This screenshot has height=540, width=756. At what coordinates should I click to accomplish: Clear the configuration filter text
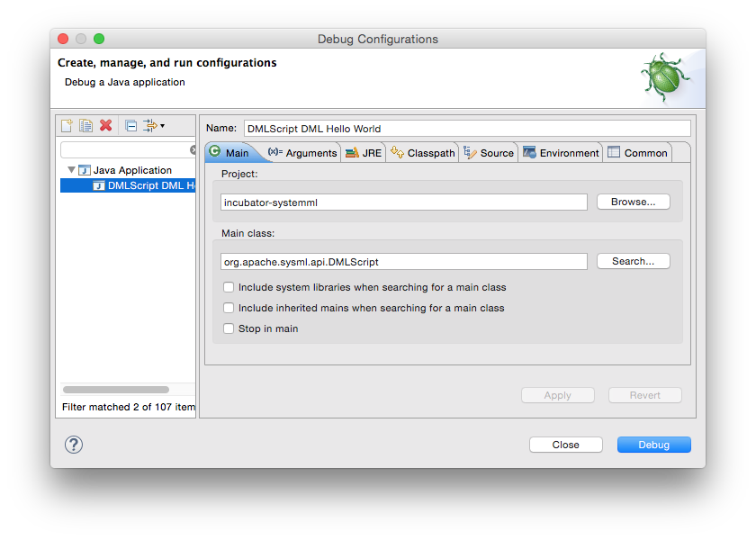(x=193, y=150)
